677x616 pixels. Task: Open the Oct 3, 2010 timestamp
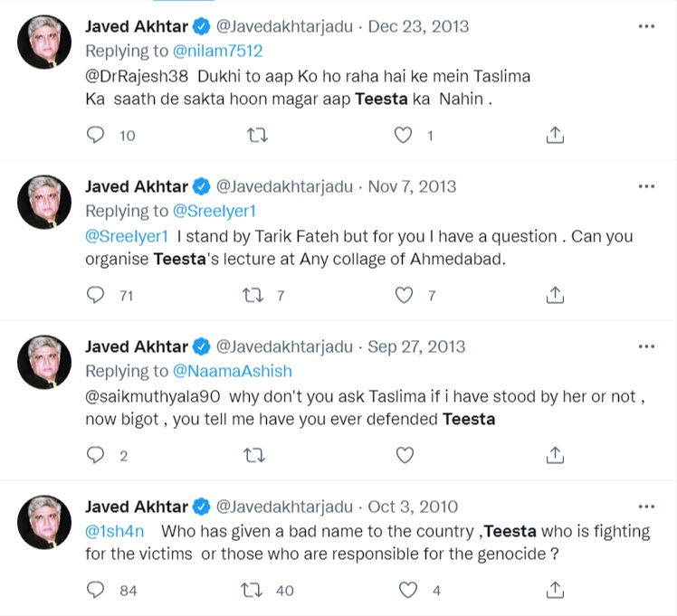tap(413, 507)
